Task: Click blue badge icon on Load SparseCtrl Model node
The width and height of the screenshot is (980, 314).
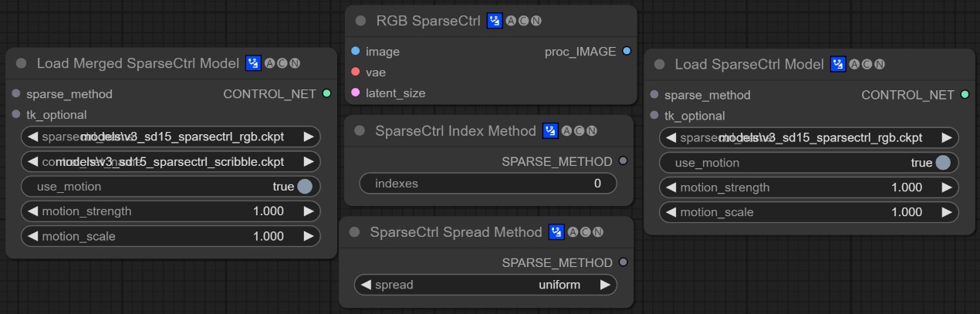Action: point(838,65)
